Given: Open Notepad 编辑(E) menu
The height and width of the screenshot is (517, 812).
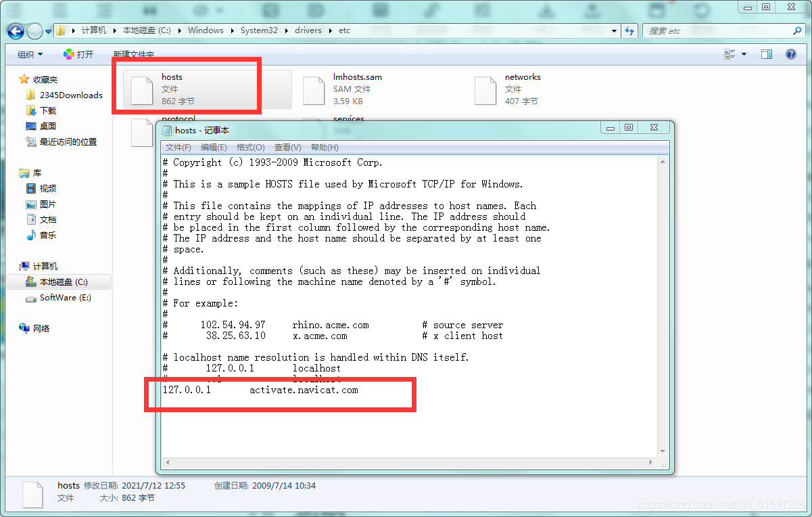Looking at the screenshot, I should (214, 147).
